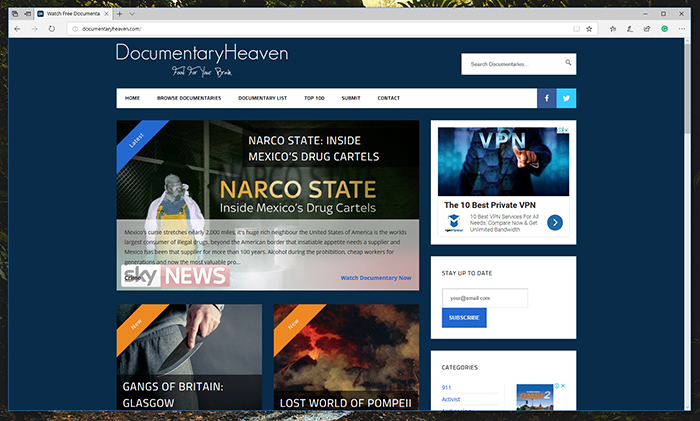
Task: Click the magnifier search icon
Action: click(x=568, y=63)
